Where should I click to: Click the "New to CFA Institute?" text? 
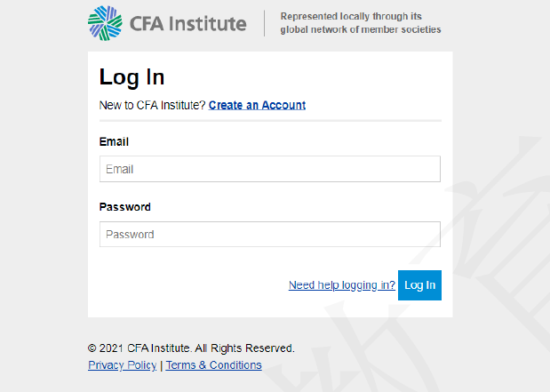pyautogui.click(x=152, y=105)
